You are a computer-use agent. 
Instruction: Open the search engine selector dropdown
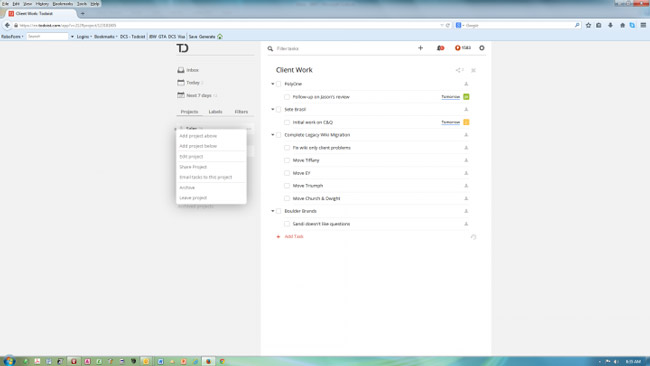coord(460,25)
